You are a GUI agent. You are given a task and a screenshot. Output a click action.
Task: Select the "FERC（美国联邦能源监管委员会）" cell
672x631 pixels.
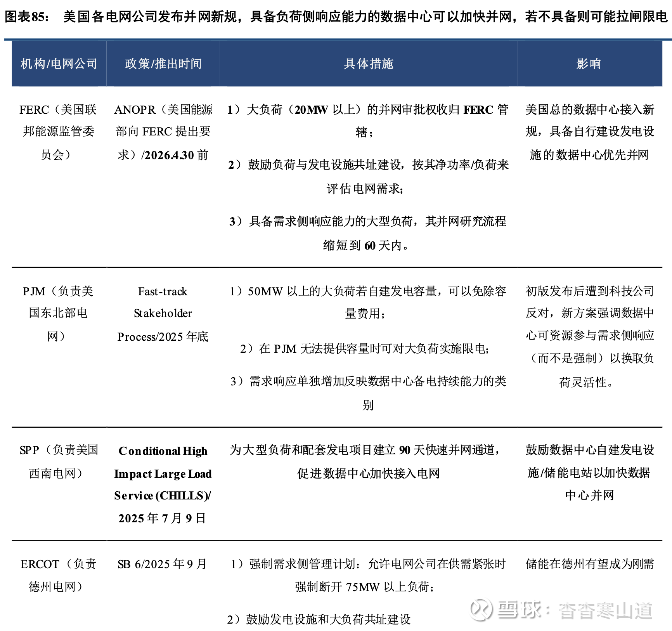(x=58, y=132)
